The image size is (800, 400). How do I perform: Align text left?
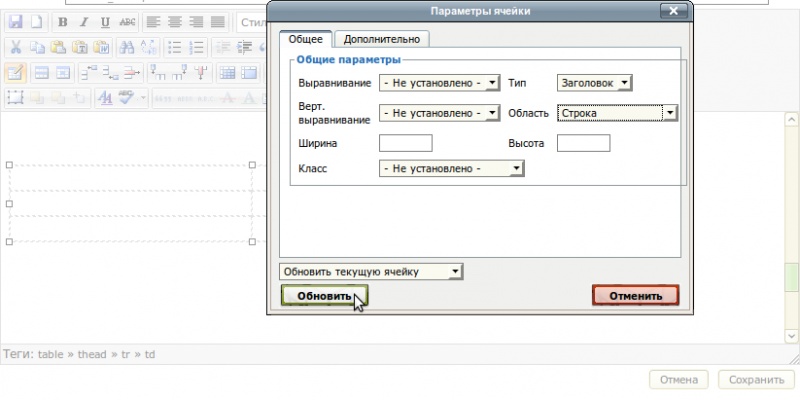(x=154, y=22)
